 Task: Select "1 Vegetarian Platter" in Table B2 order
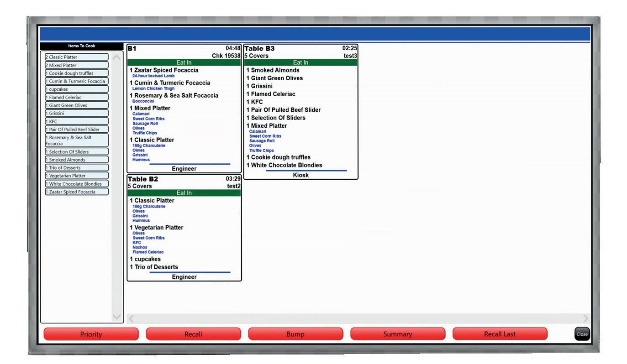coord(156,227)
